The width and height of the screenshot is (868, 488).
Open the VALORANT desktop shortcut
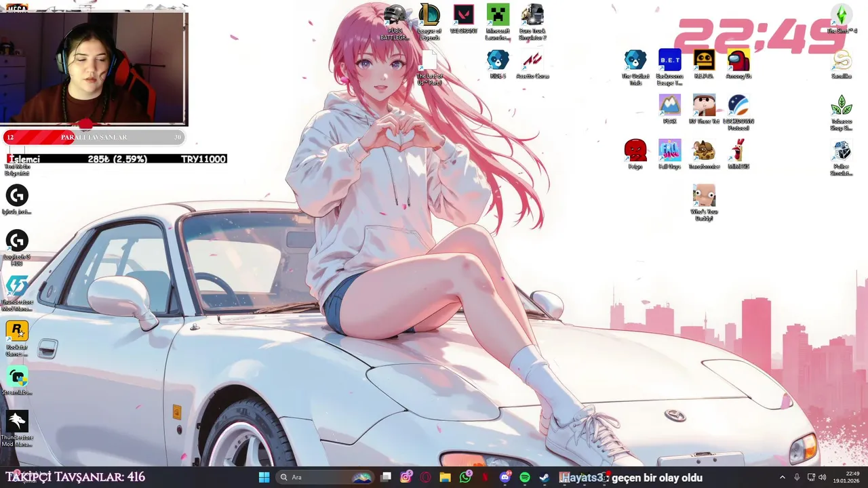[464, 19]
